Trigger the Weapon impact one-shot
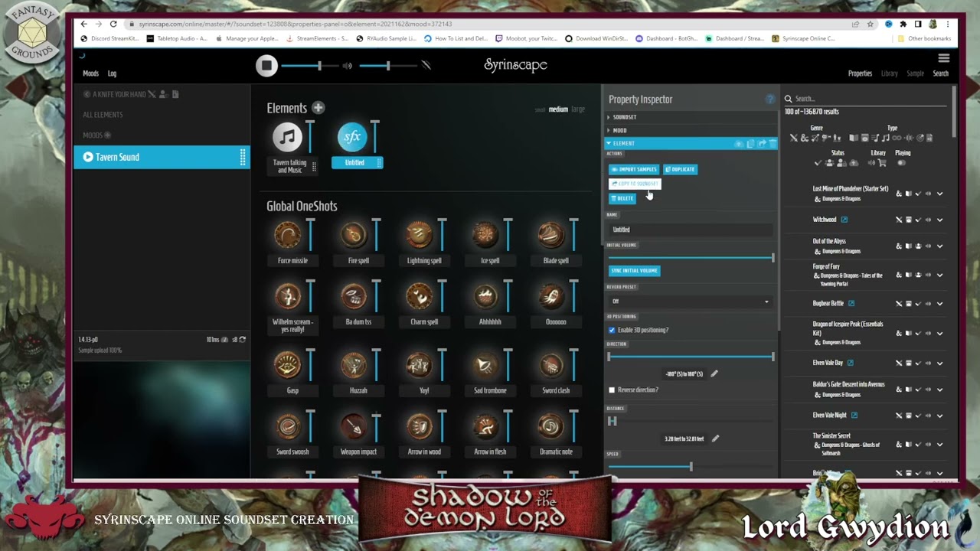Viewport: 980px width, 551px height. coord(354,427)
